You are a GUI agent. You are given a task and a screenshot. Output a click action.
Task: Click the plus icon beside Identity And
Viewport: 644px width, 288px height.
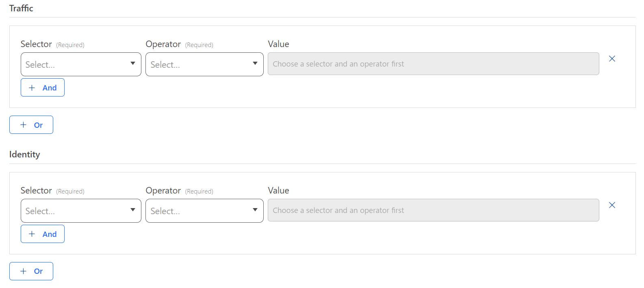click(32, 234)
